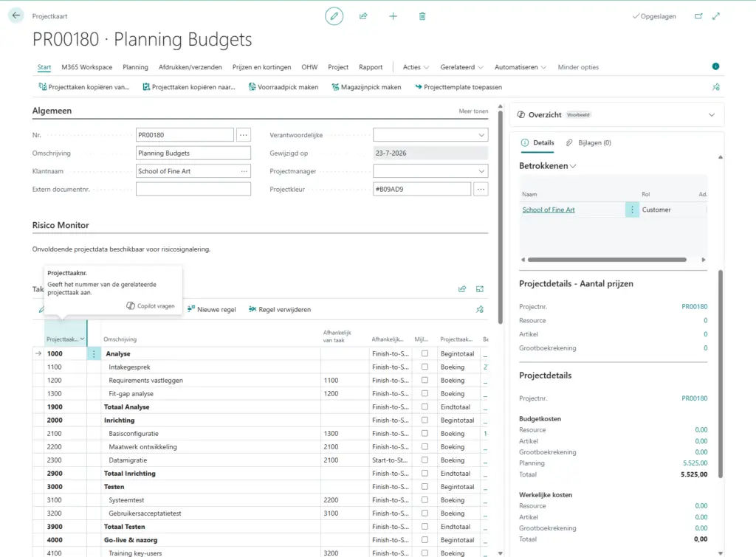Open the Verantwoordelijke dropdown

(x=481, y=135)
